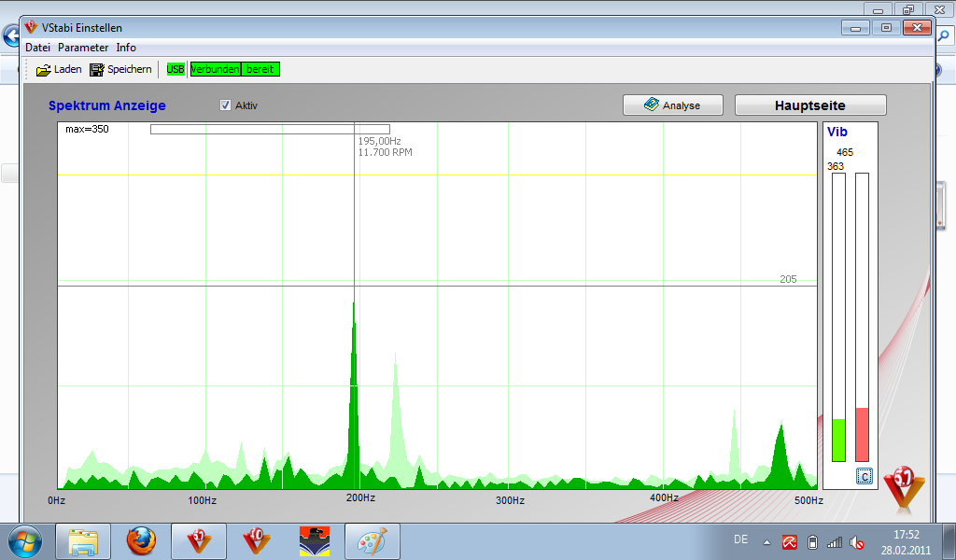This screenshot has height=560, width=956.
Task: Click the frequency range bar above spectrum
Action: (x=270, y=129)
